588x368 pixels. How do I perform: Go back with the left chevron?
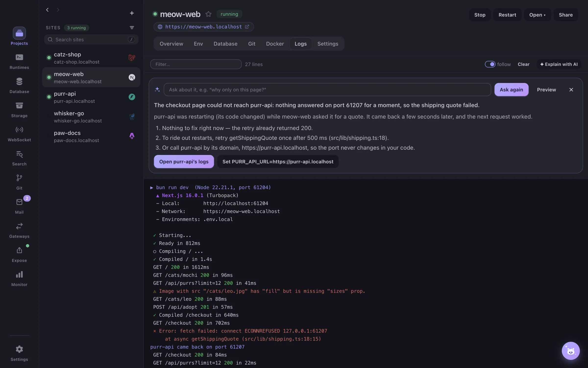coord(47,10)
